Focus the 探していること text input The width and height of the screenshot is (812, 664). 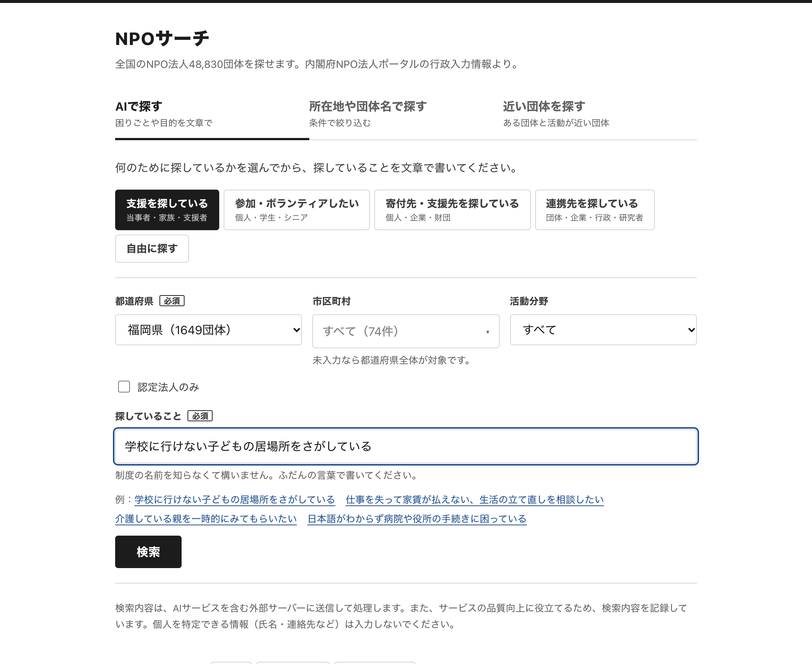406,446
